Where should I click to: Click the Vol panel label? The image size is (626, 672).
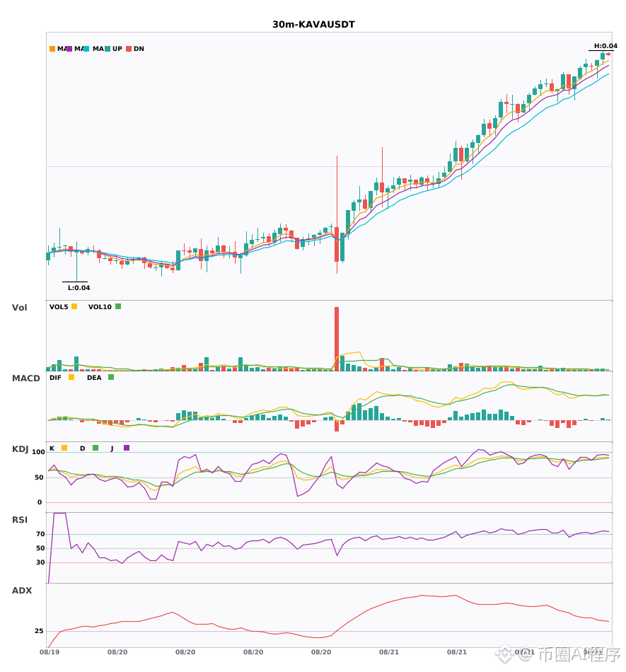[19, 307]
